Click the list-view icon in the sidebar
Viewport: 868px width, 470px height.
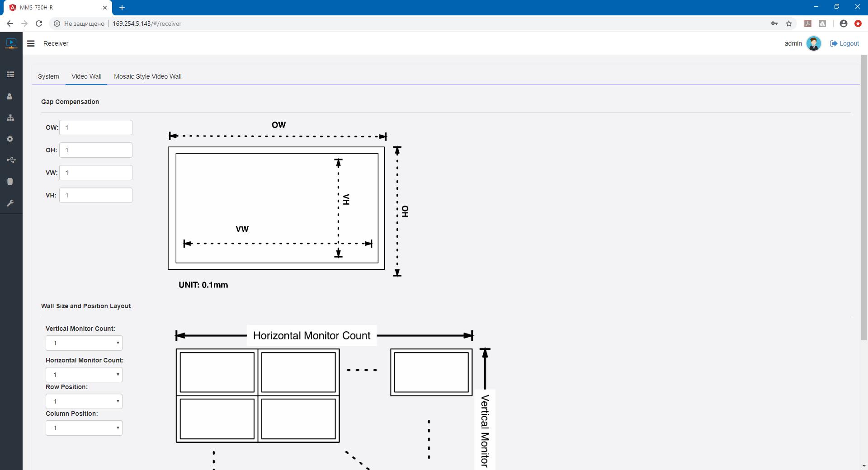click(10, 75)
